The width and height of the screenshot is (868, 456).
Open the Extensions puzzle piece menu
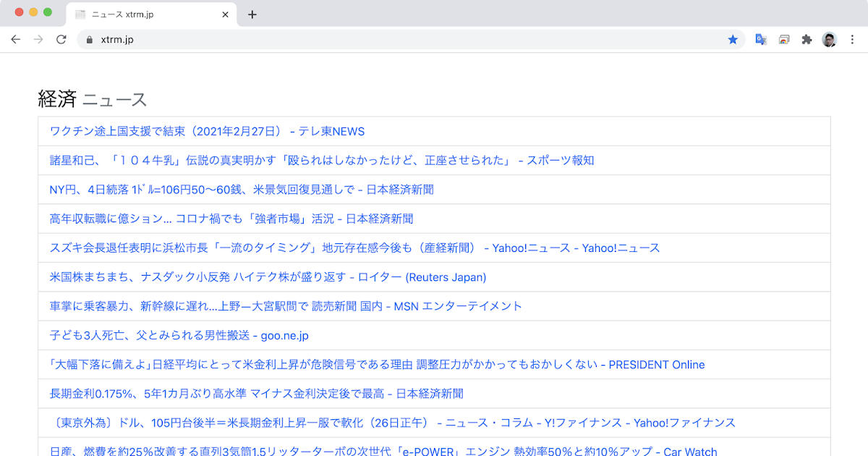pyautogui.click(x=807, y=40)
